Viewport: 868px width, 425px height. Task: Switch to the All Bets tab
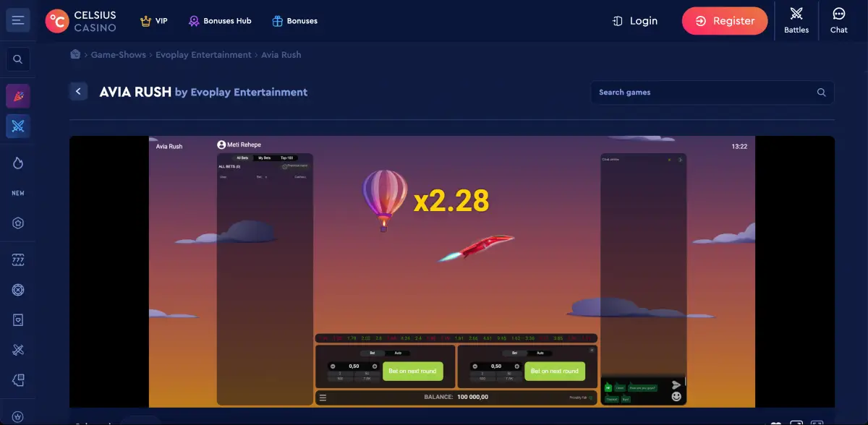click(242, 158)
